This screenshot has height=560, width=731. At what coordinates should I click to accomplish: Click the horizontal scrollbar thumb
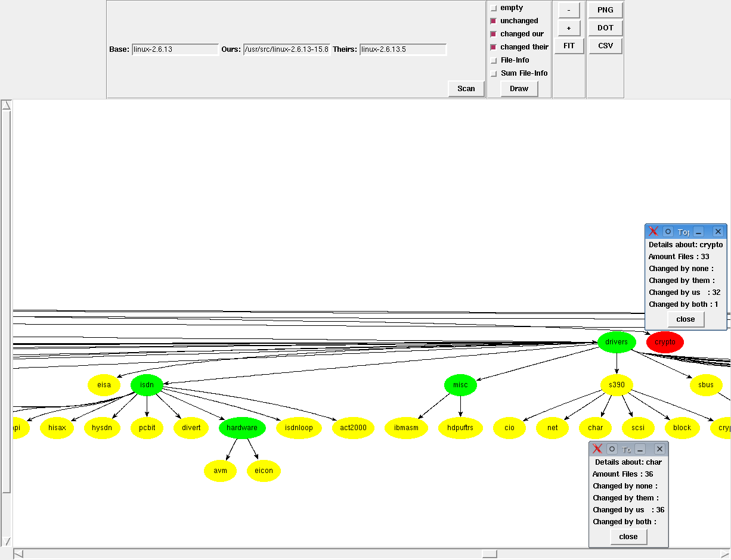490,554
